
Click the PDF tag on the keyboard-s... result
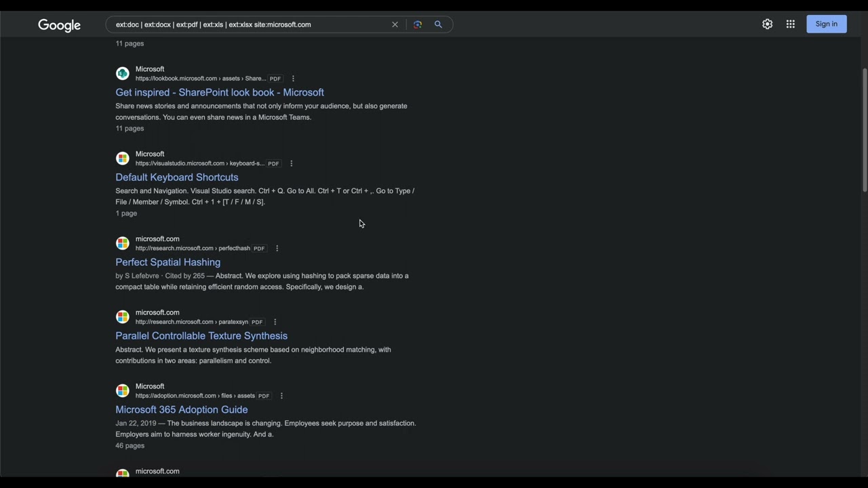coord(273,163)
